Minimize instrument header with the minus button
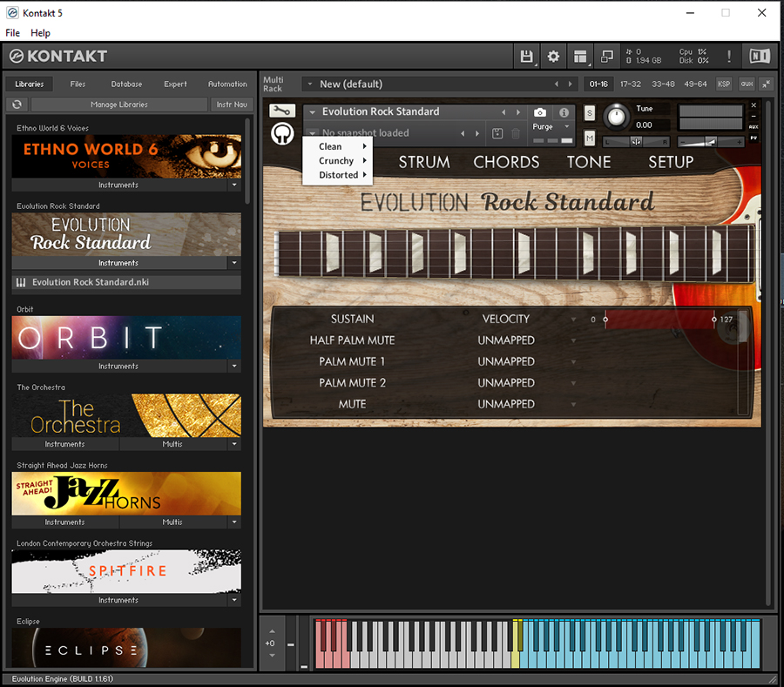 tap(754, 116)
